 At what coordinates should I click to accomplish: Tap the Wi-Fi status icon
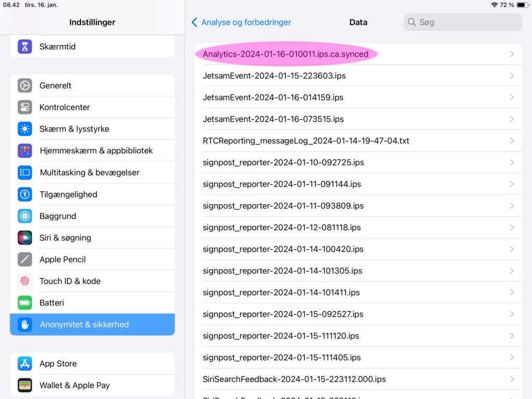495,5
